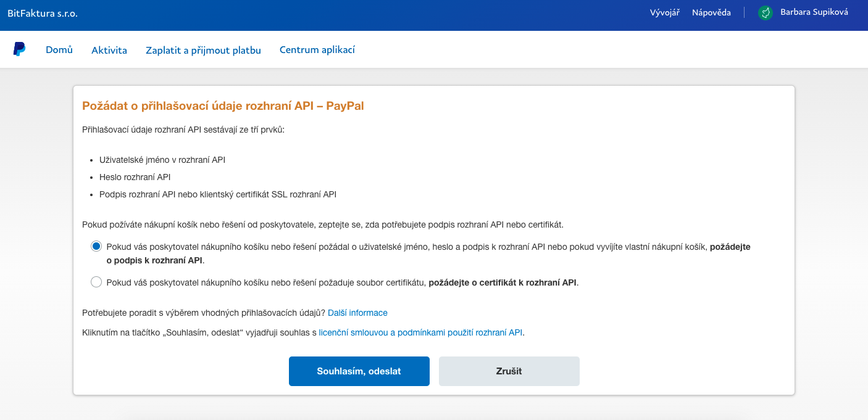Cancel with the Zrušit button
The image size is (868, 420).
[x=509, y=371]
